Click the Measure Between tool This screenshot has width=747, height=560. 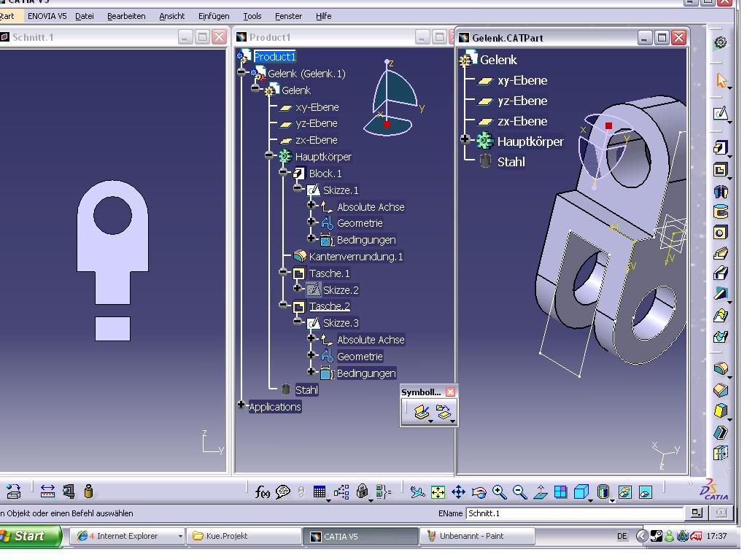[x=47, y=491]
